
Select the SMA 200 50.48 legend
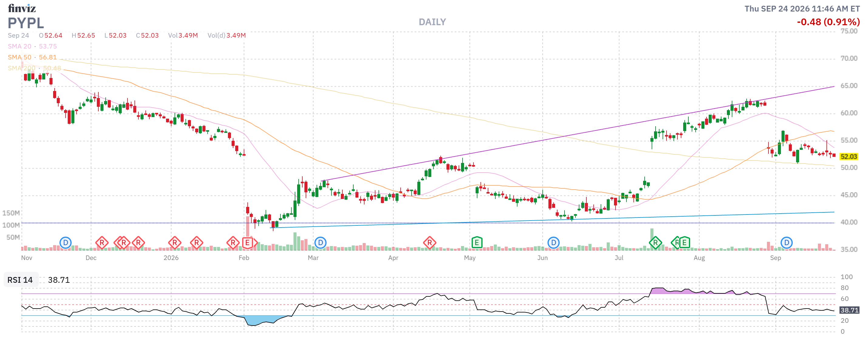pos(34,68)
